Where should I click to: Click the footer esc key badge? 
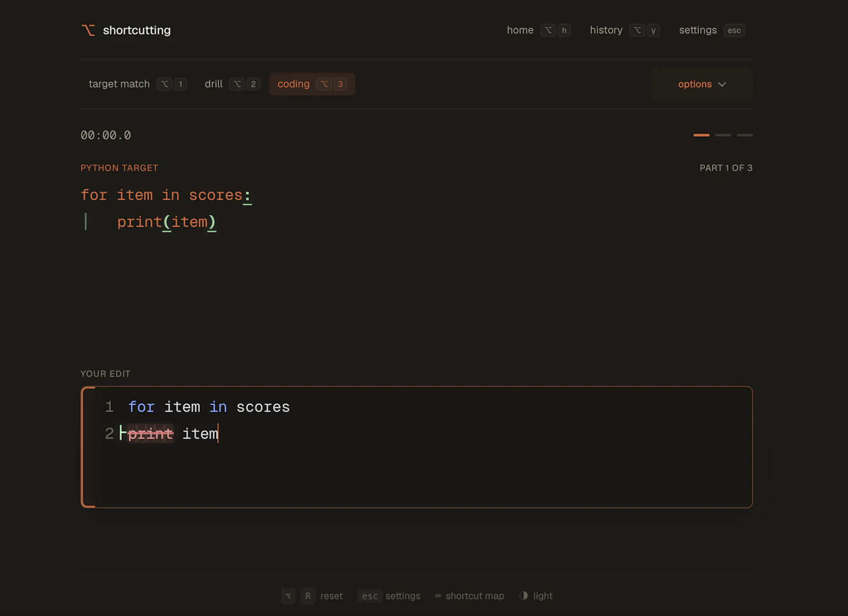coord(370,596)
